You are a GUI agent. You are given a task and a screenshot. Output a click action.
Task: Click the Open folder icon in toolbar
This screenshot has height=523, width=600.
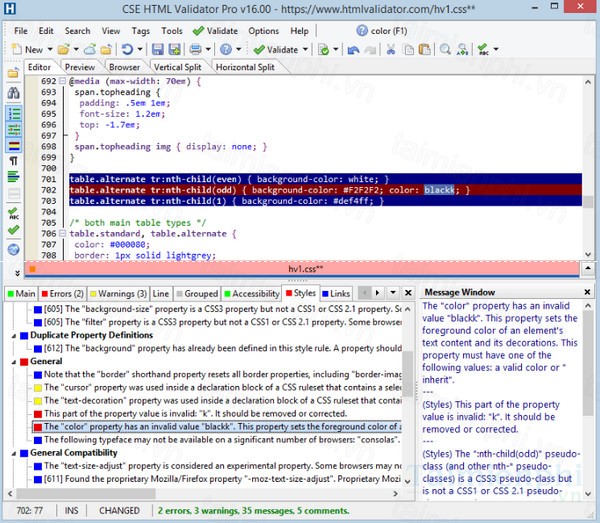(x=64, y=49)
